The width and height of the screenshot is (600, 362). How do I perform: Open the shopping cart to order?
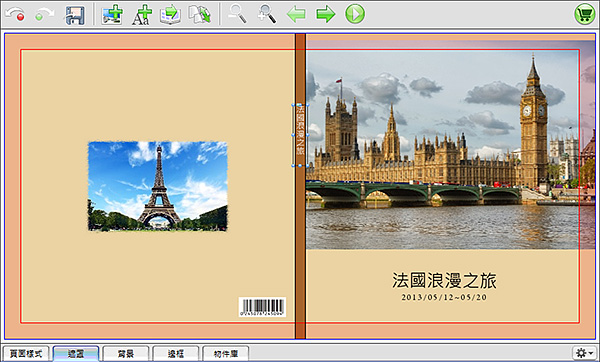point(585,15)
